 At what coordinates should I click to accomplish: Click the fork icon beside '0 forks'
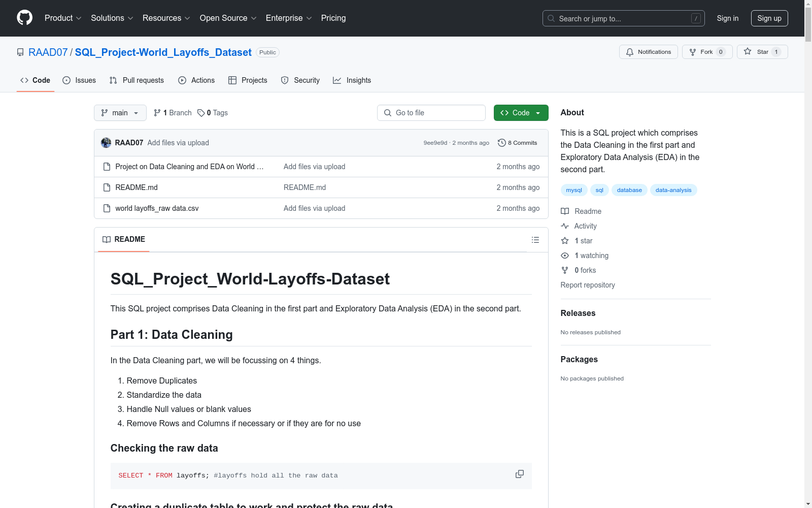point(565,270)
